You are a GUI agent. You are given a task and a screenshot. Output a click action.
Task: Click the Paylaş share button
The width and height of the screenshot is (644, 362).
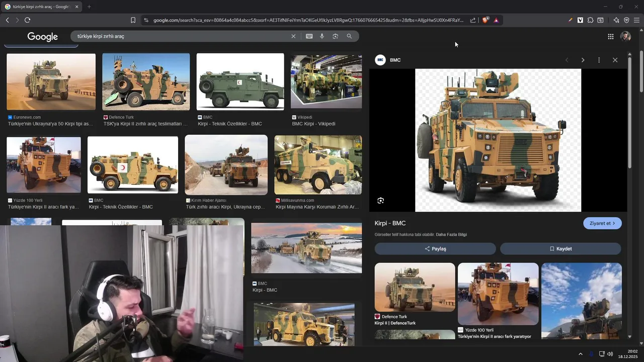(x=435, y=249)
